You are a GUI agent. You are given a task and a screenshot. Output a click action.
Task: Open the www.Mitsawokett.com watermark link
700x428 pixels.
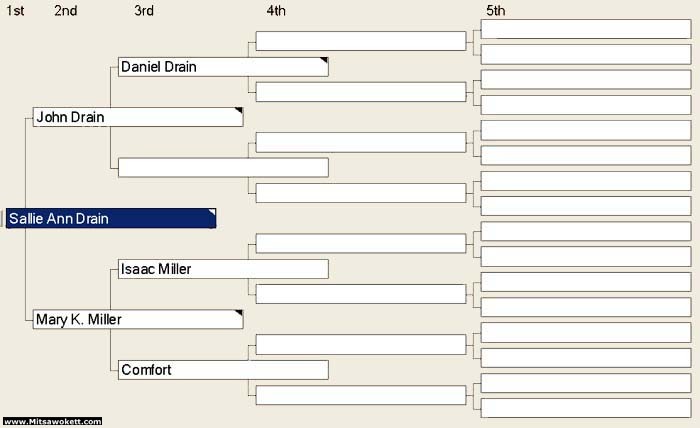click(53, 421)
